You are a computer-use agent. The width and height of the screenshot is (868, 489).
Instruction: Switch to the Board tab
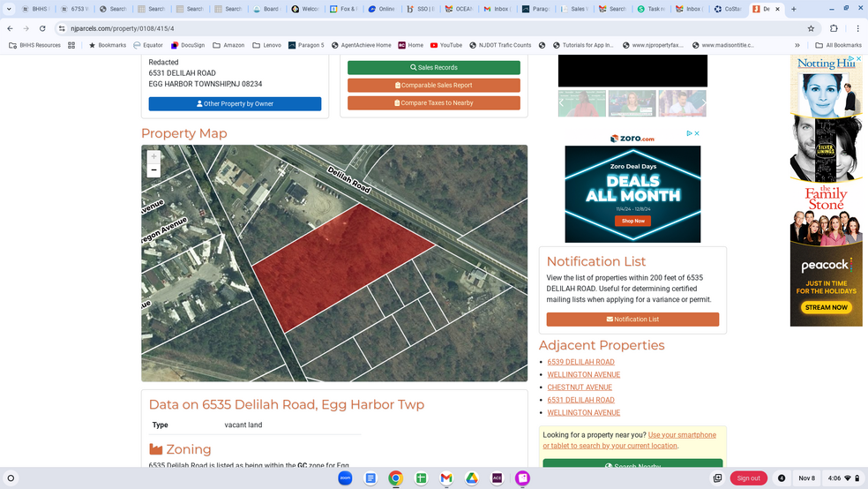coord(266,9)
